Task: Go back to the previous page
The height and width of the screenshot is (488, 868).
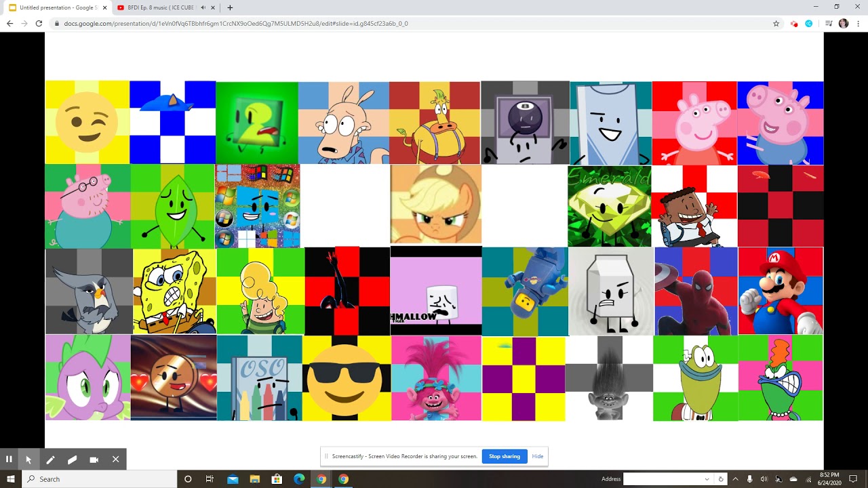Action: click(x=9, y=23)
